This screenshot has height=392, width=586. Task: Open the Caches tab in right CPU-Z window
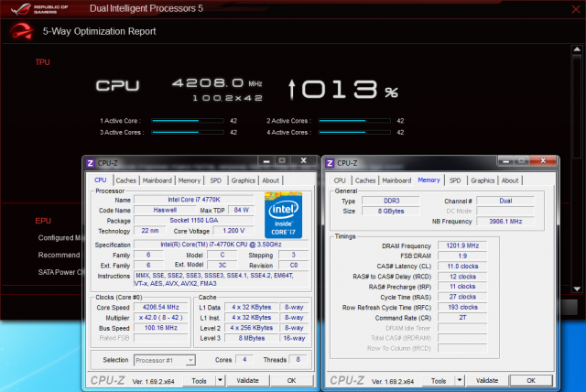365,180
